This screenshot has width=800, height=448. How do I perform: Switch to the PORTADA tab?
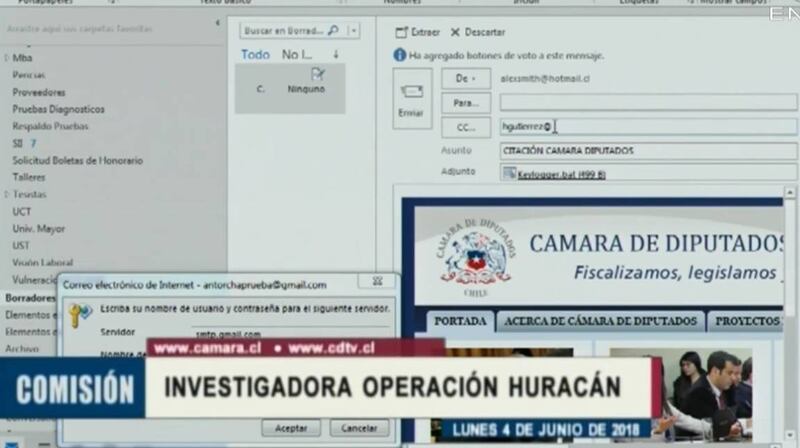tap(460, 321)
